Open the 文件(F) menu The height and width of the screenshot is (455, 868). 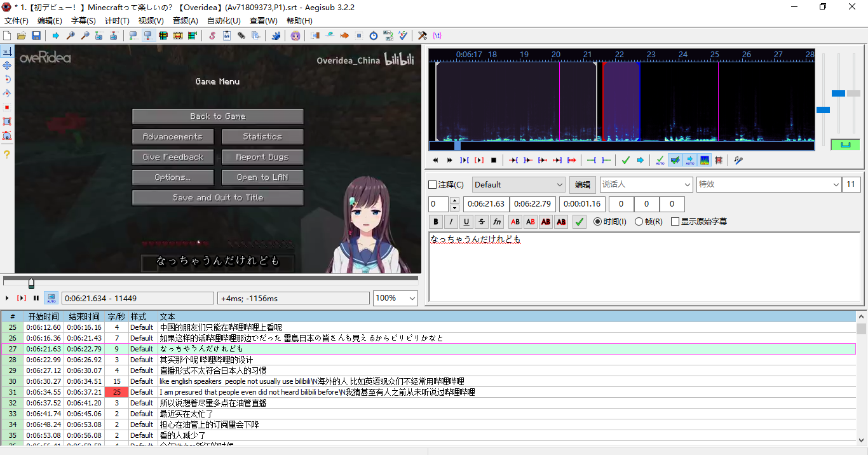tap(17, 21)
